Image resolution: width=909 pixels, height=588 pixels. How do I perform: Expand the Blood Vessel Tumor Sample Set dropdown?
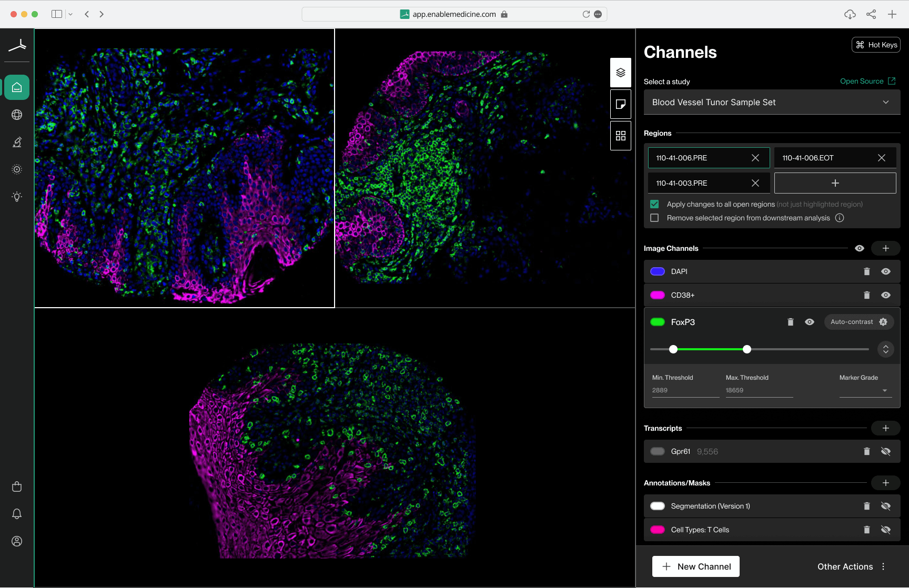[772, 102]
